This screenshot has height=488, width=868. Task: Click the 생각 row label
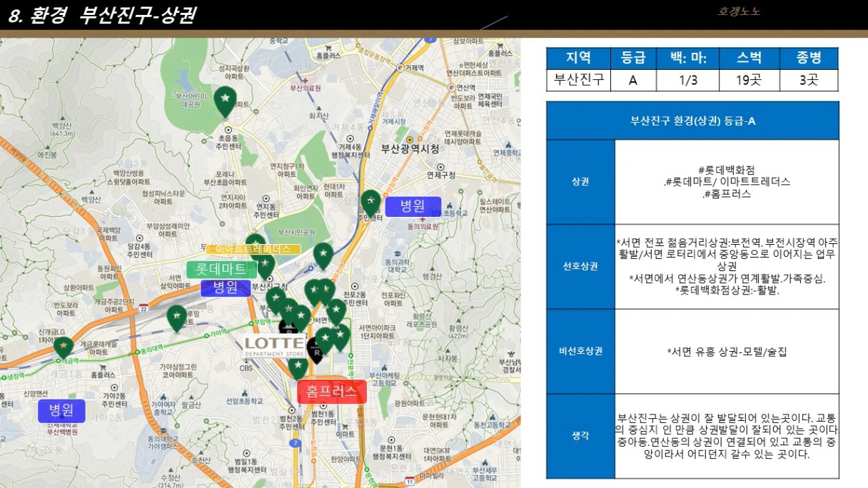(x=580, y=436)
